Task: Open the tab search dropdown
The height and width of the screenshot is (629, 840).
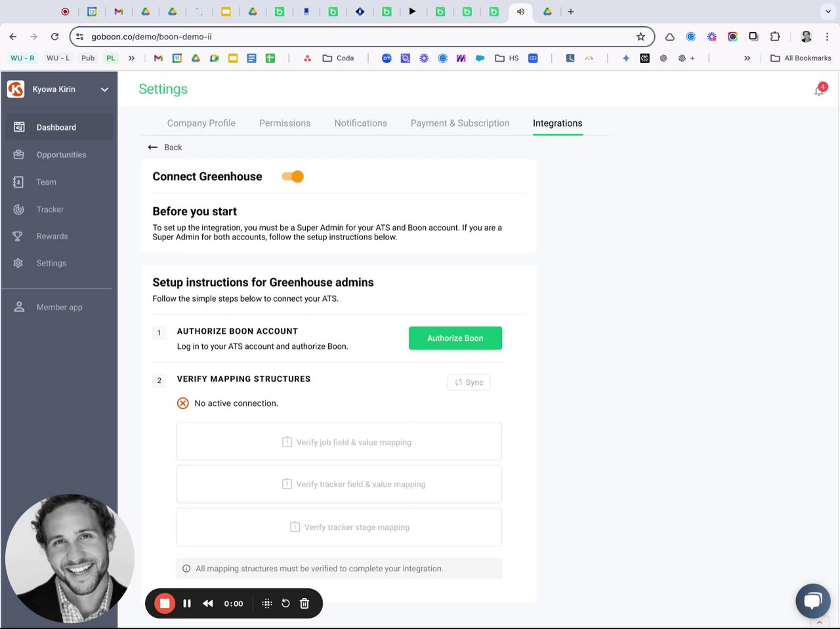Action: tap(828, 11)
